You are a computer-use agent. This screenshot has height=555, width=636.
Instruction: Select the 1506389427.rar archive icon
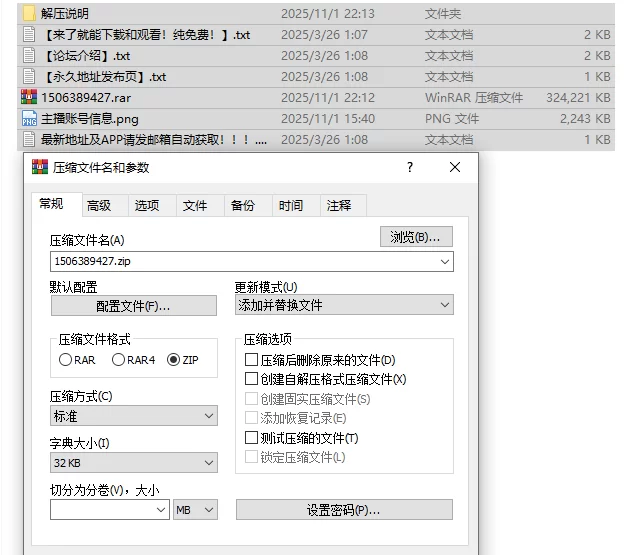29,97
